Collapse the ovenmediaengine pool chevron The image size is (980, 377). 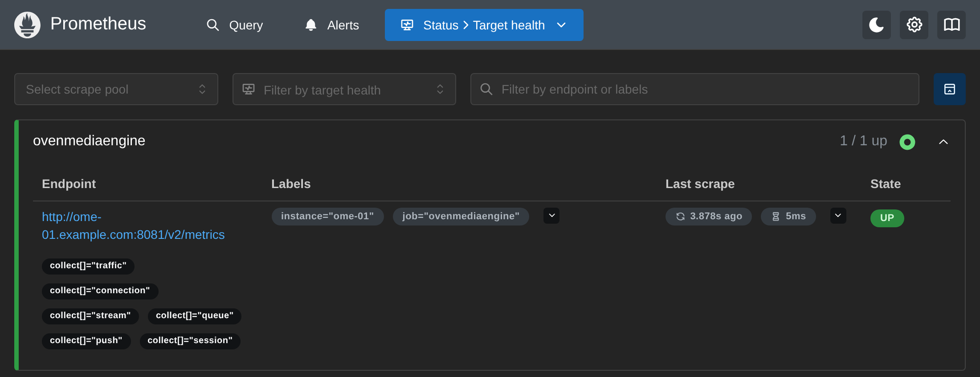tap(943, 142)
